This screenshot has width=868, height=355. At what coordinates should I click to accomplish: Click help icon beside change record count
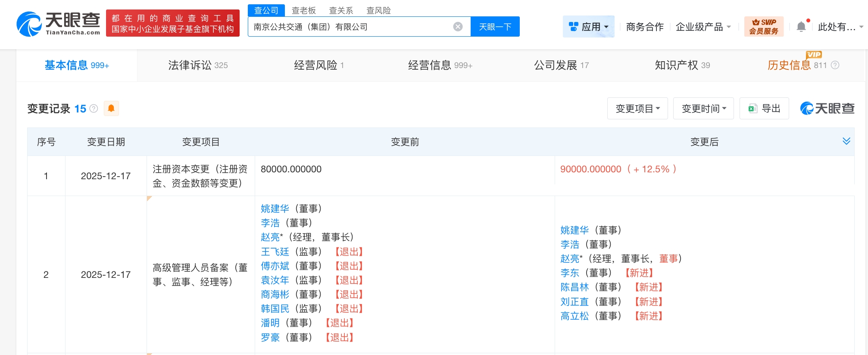(94, 109)
